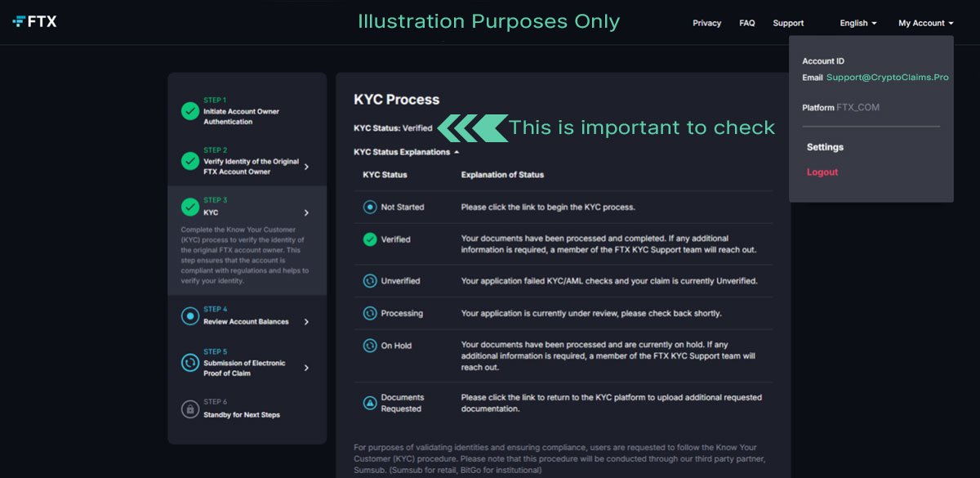Toggle the My Account dropdown menu

tap(925, 23)
